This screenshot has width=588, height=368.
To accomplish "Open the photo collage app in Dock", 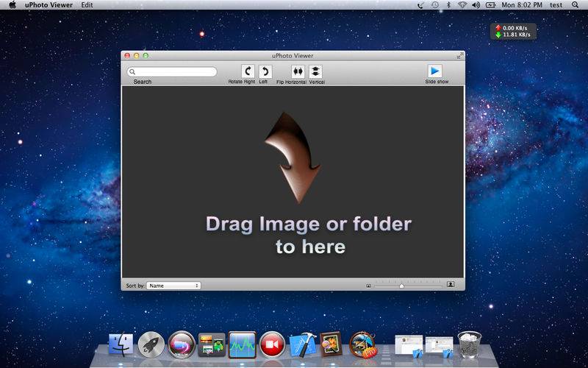I will [212, 344].
